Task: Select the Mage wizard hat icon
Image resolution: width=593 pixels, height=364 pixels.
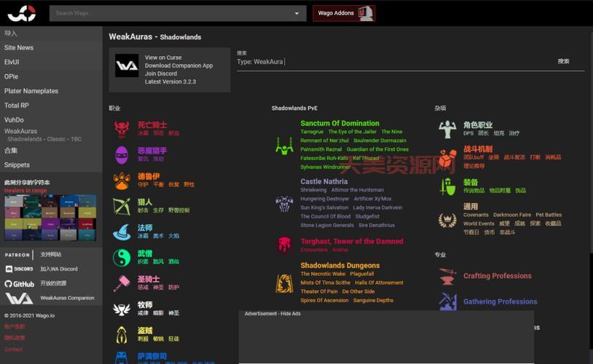Action: 122,232
